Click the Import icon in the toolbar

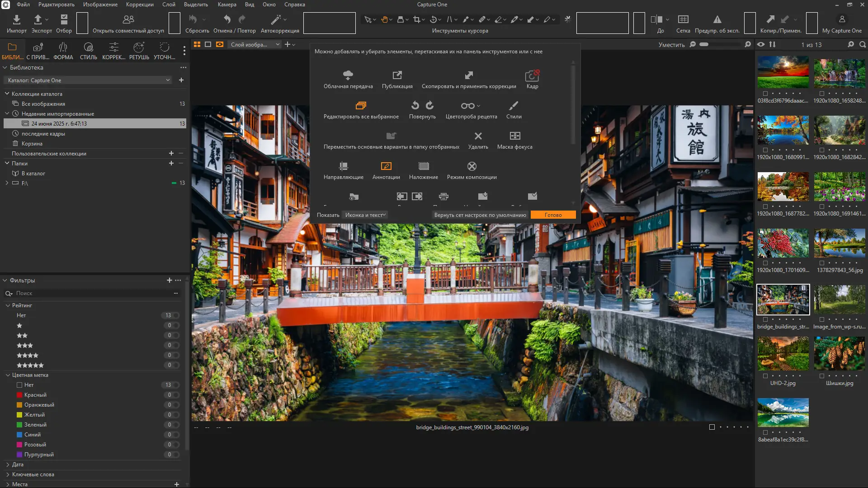[x=17, y=19]
